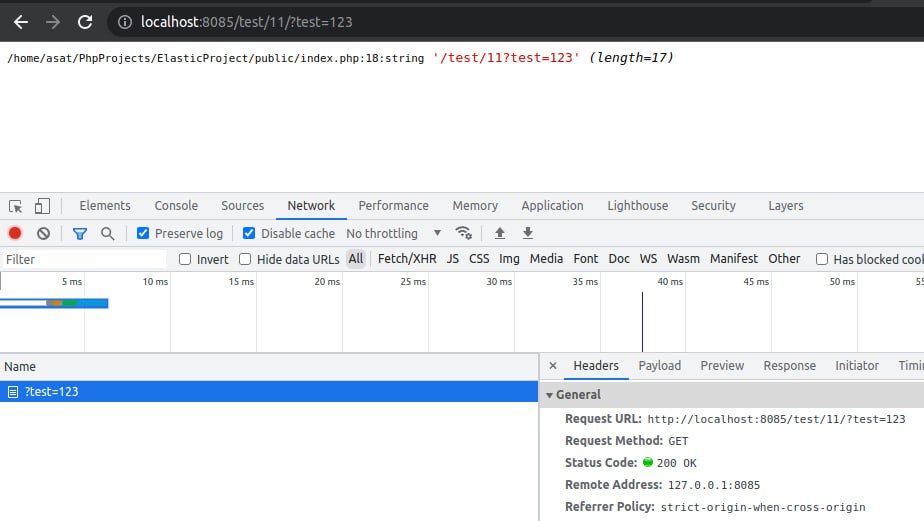Import HAR file with upload arrow
Image resolution: width=924 pixels, height=521 pixels.
tap(500, 233)
